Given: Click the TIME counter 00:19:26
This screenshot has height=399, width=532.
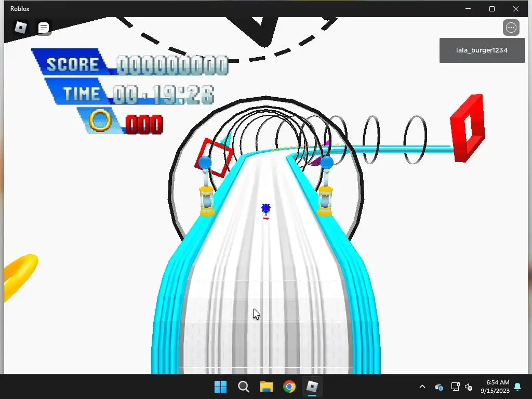Looking at the screenshot, I should coord(164,94).
